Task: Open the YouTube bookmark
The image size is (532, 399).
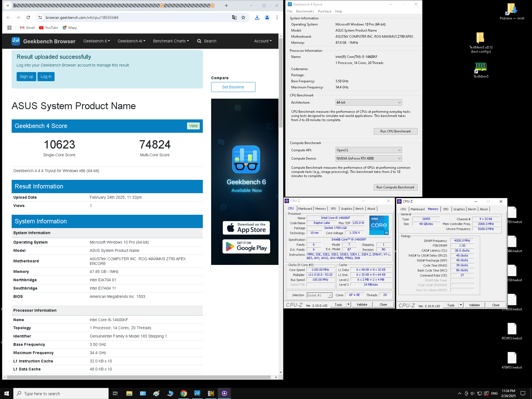Action: click(x=48, y=28)
